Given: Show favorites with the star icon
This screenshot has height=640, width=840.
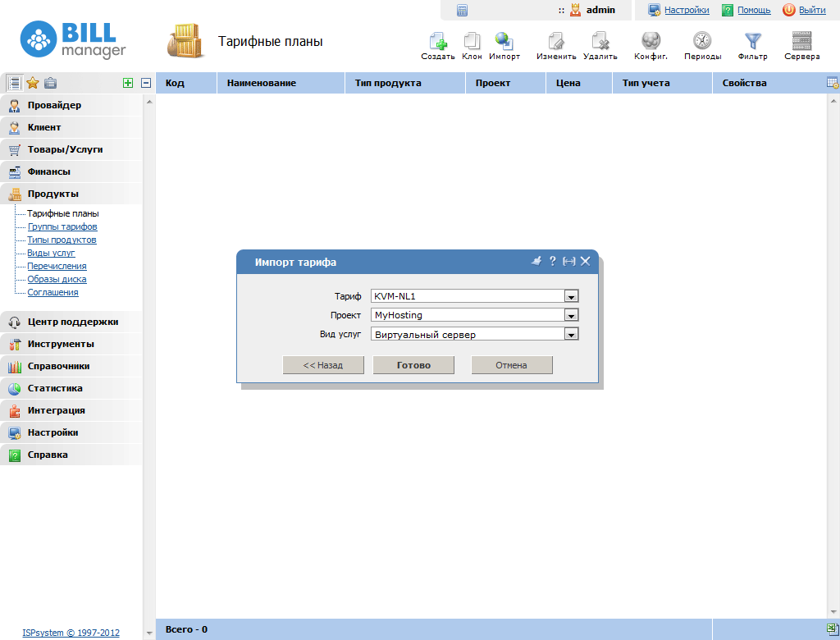Looking at the screenshot, I should click(x=33, y=83).
